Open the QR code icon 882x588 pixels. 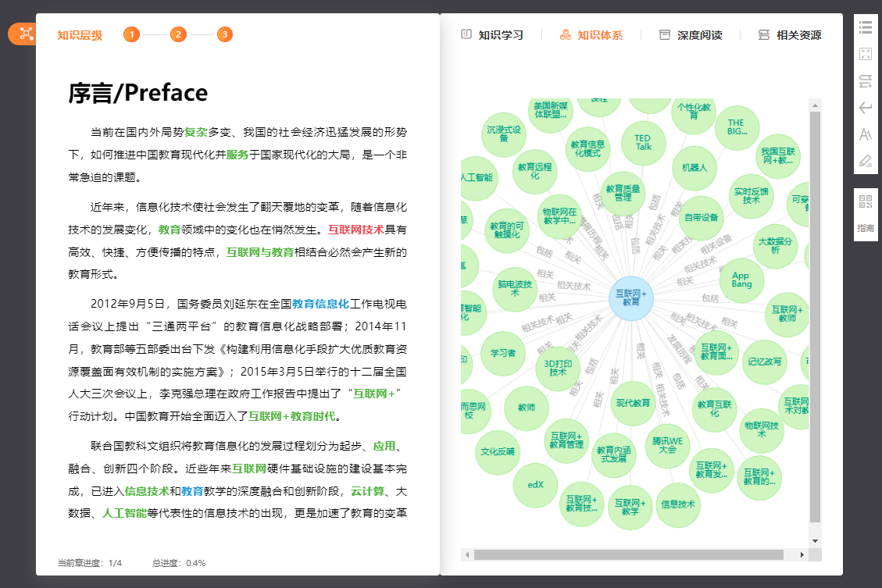pos(865,202)
